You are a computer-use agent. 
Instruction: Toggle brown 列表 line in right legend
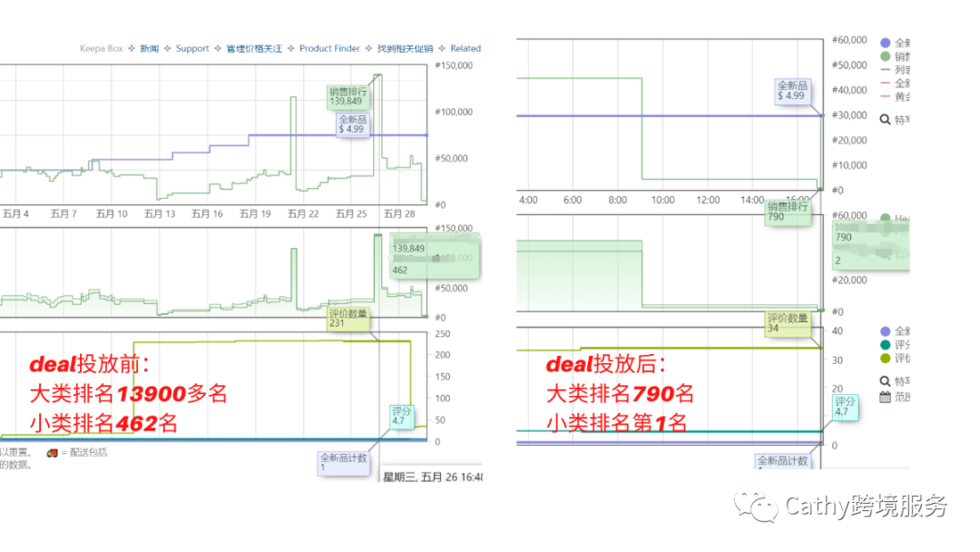885,69
